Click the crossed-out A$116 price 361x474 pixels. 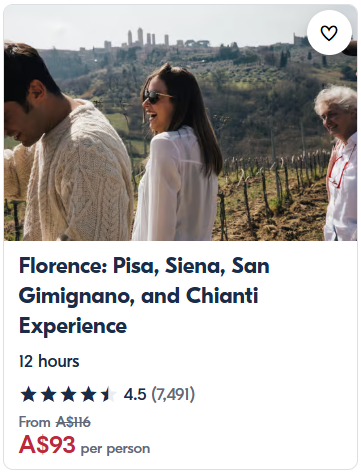coord(73,422)
